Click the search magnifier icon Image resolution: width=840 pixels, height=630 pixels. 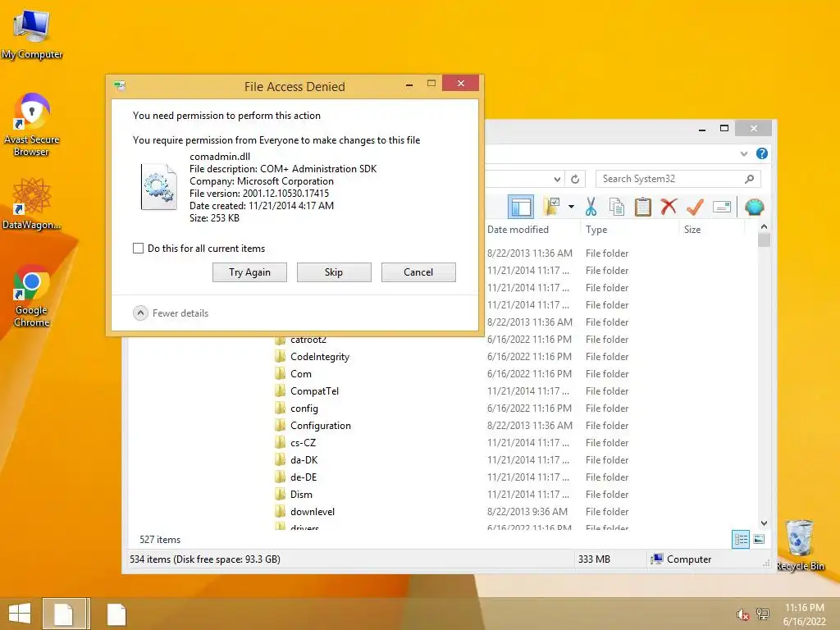(750, 179)
